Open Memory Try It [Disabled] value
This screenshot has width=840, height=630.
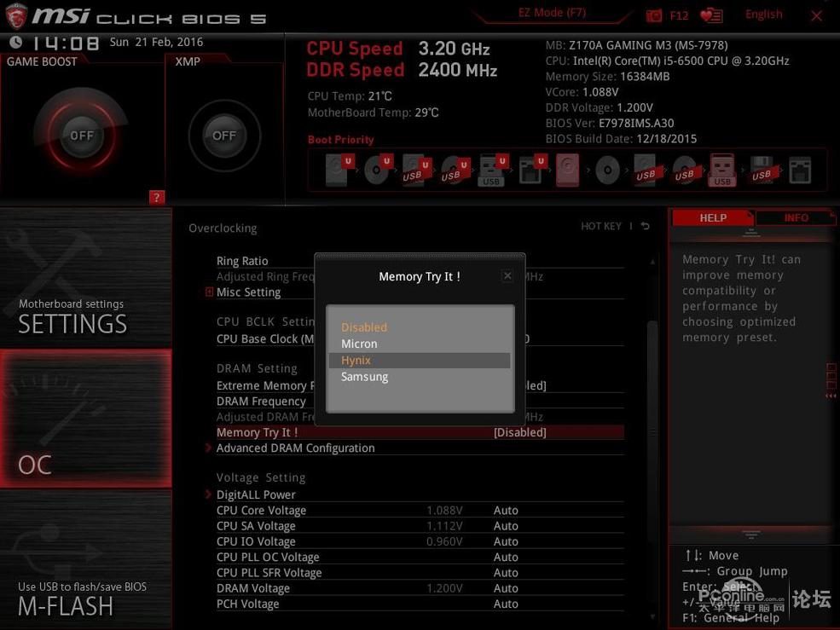click(519, 432)
